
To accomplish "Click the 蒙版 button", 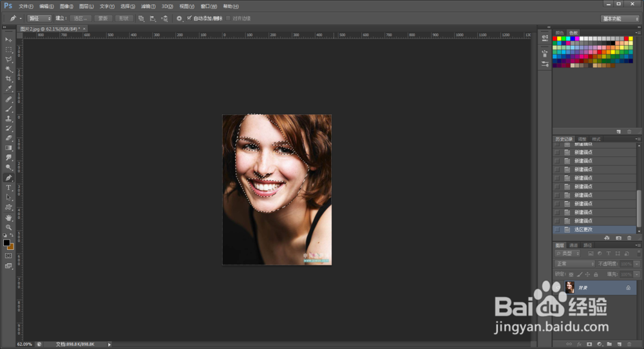I will (103, 19).
